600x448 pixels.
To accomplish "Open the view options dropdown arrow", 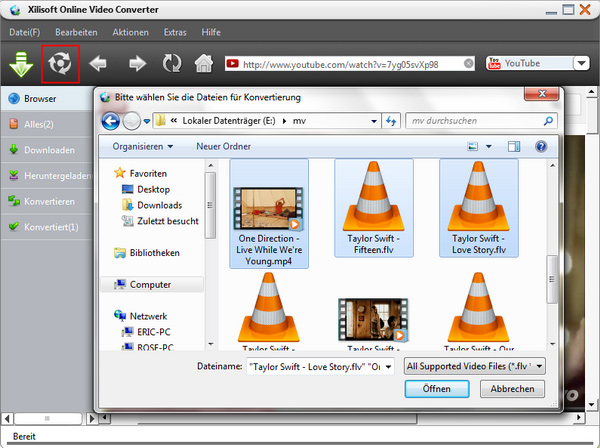I will click(x=489, y=147).
